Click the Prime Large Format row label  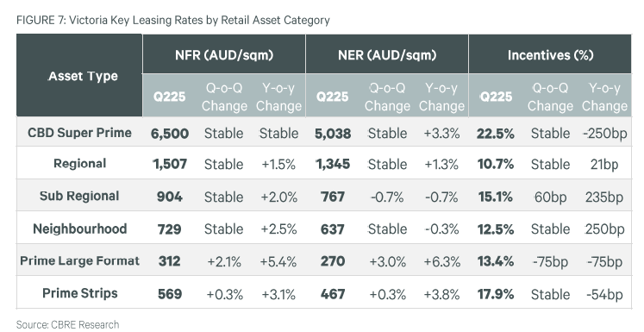click(x=79, y=261)
